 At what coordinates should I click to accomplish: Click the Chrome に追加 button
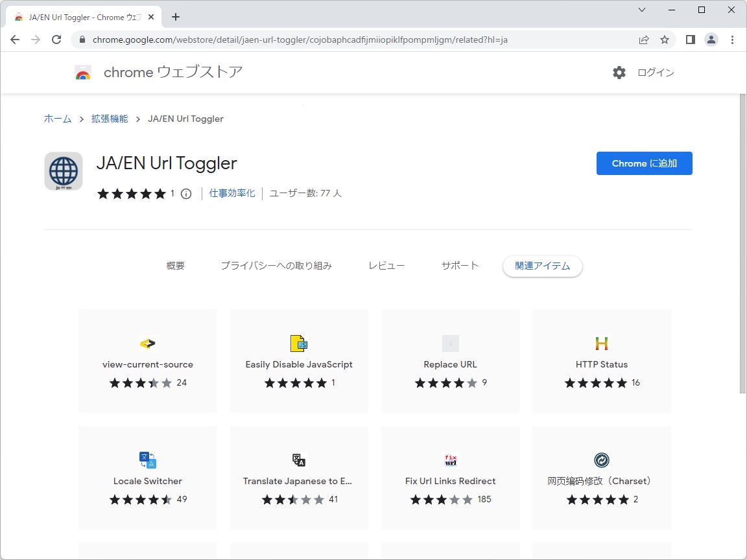pyautogui.click(x=644, y=163)
